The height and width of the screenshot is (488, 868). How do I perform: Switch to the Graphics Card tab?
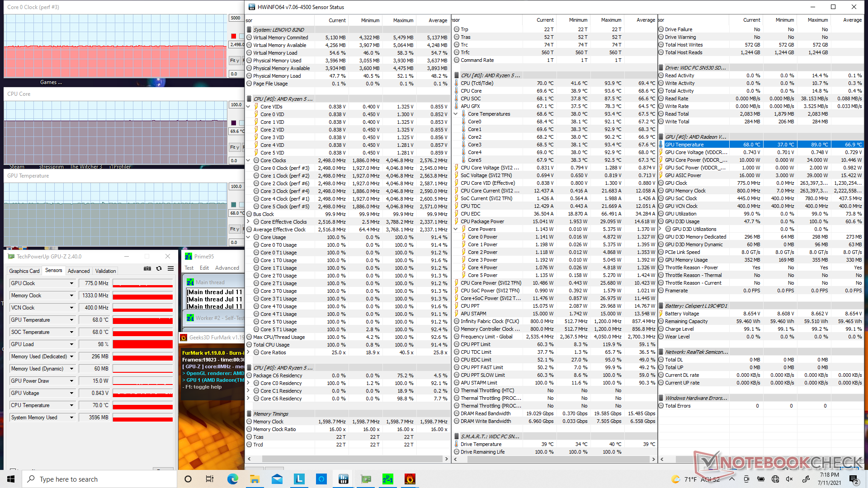[x=24, y=271]
